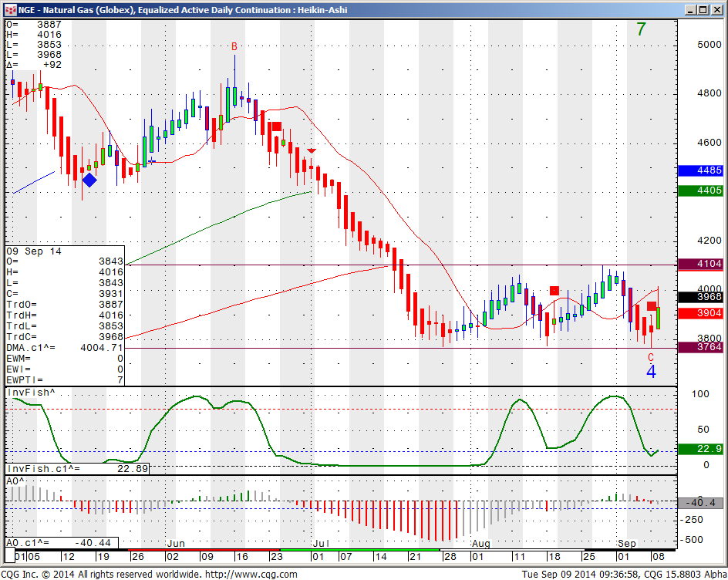The width and height of the screenshot is (728, 580).
Task: Click the black 3968 last price tag
Action: click(x=699, y=297)
